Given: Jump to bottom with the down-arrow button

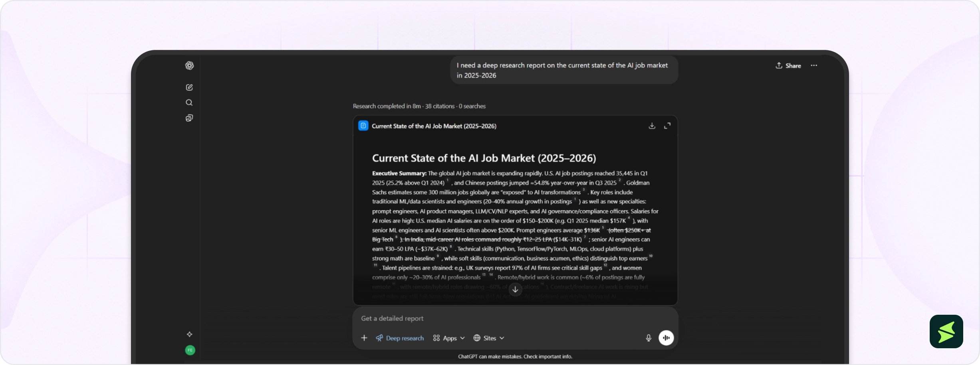Looking at the screenshot, I should (x=515, y=290).
